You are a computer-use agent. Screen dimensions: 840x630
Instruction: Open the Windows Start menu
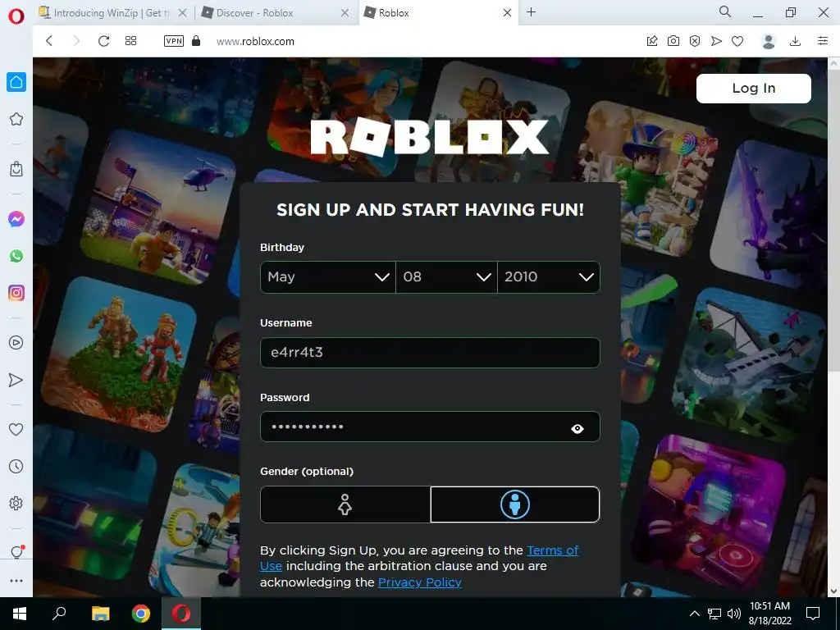click(20, 614)
